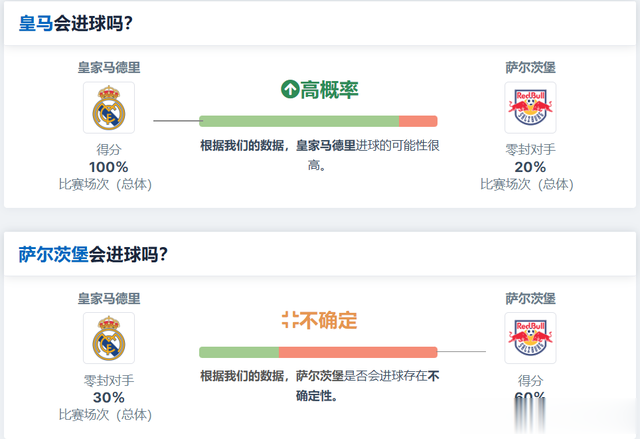Select 皇家马德里 team name in top section
The height and width of the screenshot is (439, 640).
[x=109, y=67]
